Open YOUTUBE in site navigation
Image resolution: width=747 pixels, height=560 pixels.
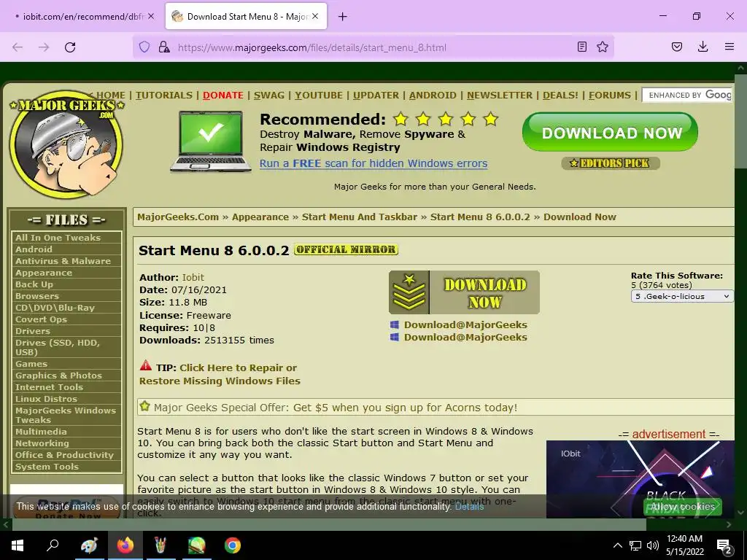(318, 95)
